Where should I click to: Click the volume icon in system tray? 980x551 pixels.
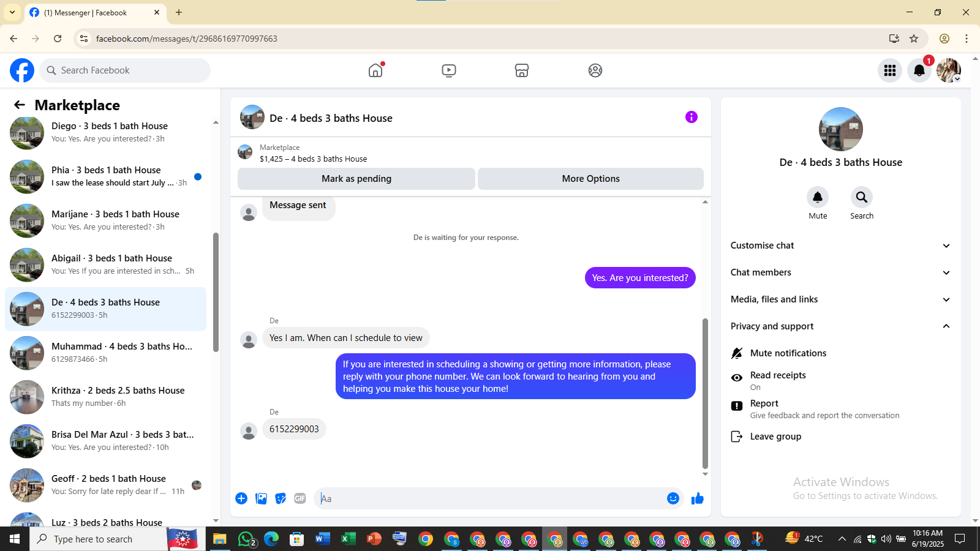point(886,539)
